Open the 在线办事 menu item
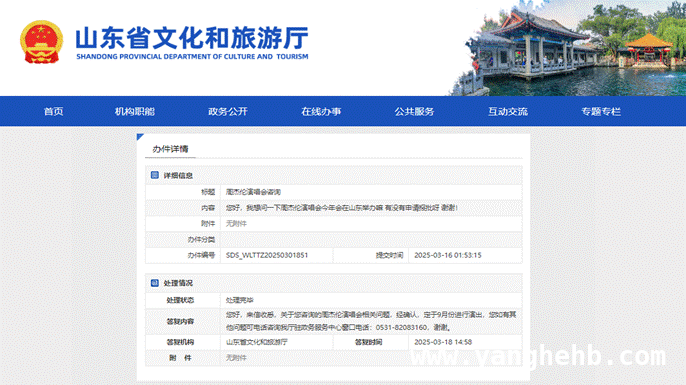Image resolution: width=686 pixels, height=385 pixels. coord(321,112)
